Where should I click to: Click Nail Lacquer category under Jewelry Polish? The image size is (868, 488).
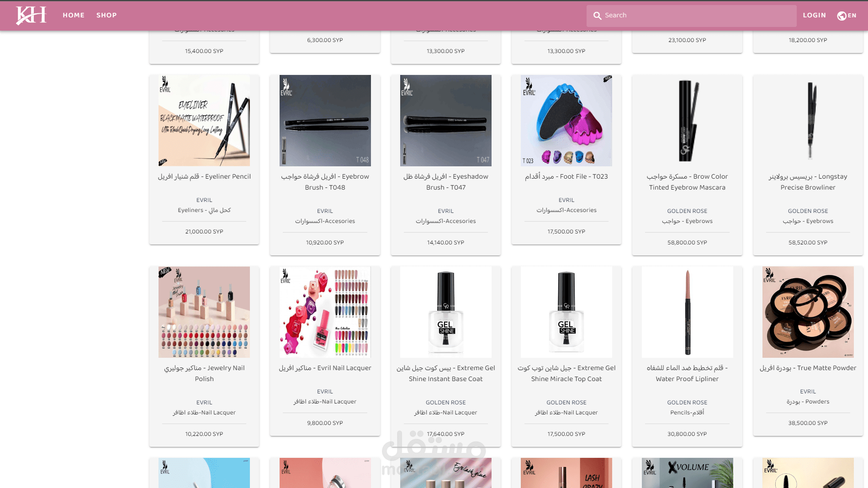coord(204,413)
